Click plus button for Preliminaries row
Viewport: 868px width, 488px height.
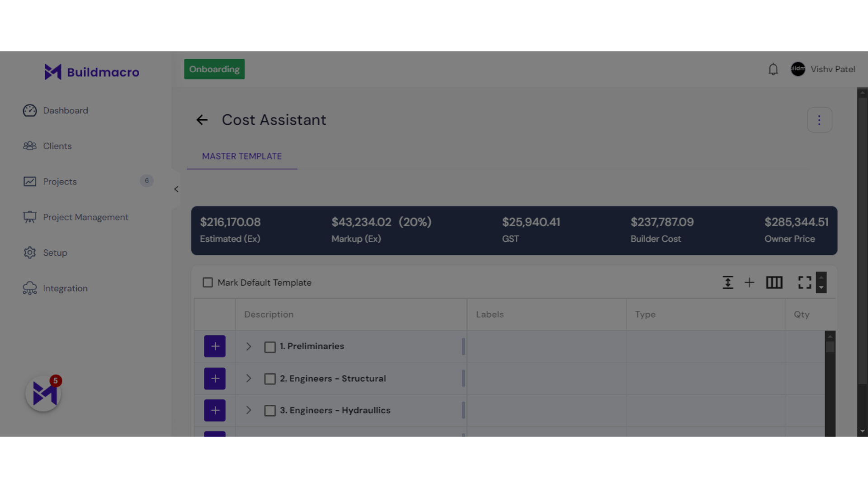[x=215, y=346]
